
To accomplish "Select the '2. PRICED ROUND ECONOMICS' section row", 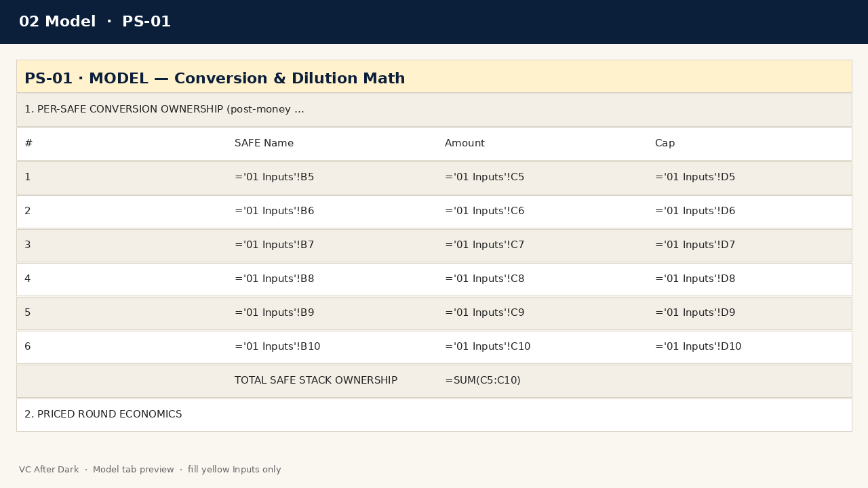I will coord(434,415).
